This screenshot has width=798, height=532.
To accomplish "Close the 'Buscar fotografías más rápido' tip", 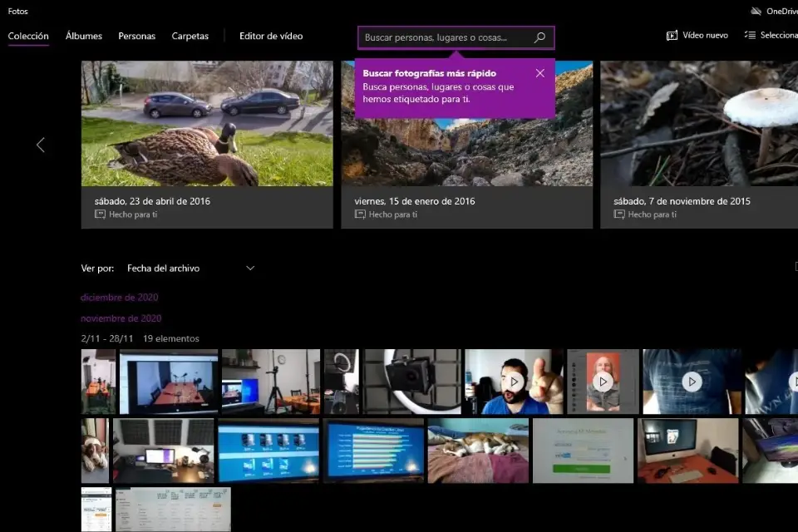I will pos(540,73).
